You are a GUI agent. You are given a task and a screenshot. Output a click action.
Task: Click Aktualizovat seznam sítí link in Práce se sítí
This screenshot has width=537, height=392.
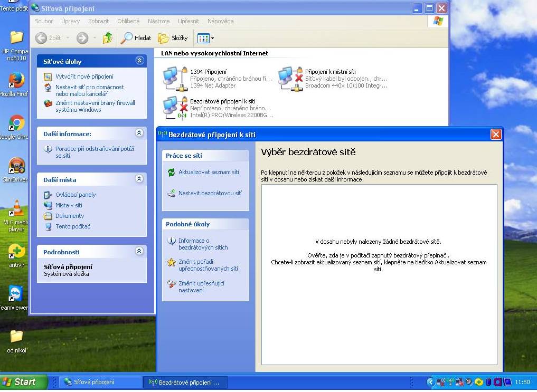click(209, 172)
